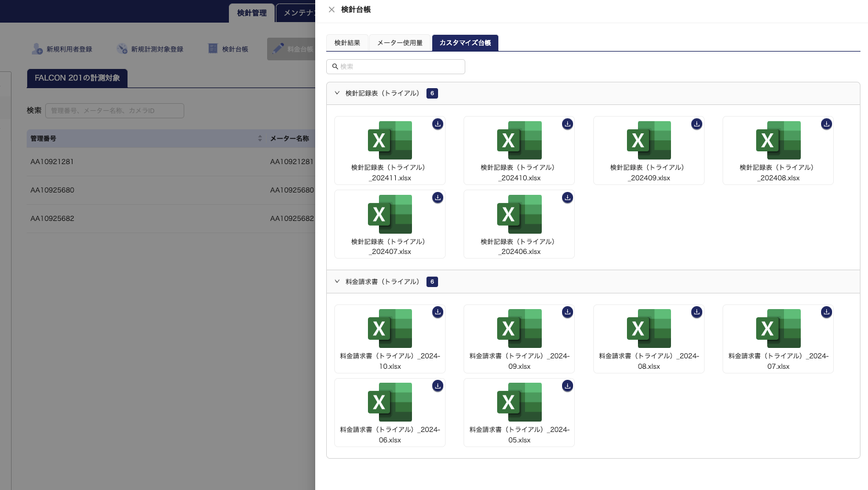Select the FALCON 201の計測対象 tab
This screenshot has width=868, height=490.
pyautogui.click(x=77, y=78)
